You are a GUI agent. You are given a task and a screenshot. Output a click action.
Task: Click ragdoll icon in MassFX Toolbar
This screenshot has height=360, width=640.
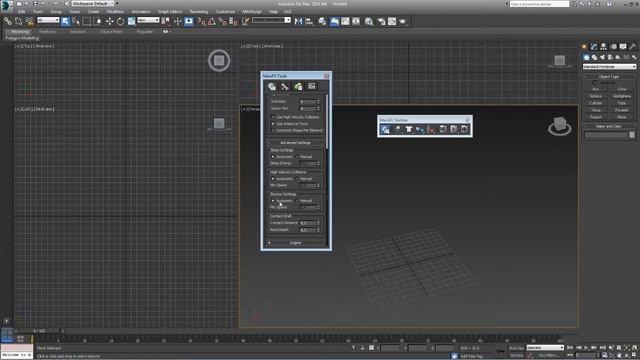pyautogui.click(x=431, y=129)
